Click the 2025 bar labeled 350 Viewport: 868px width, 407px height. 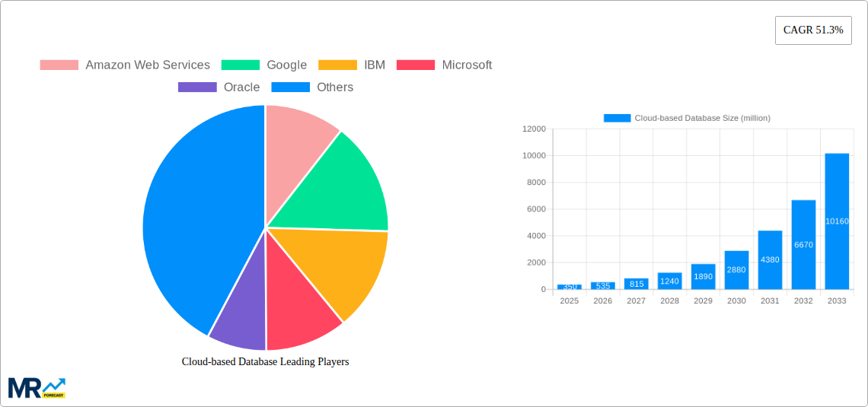tap(569, 287)
